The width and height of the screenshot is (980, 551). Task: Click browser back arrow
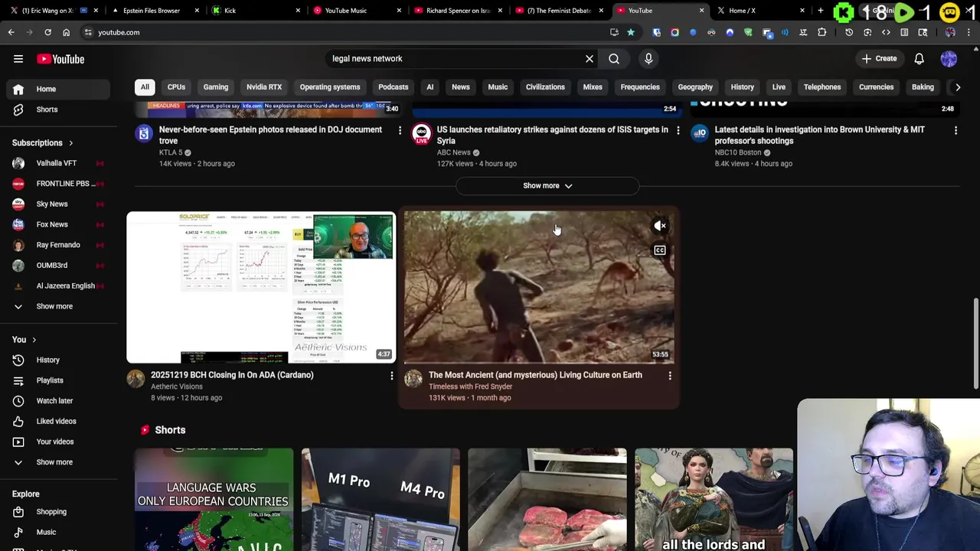coord(11,32)
